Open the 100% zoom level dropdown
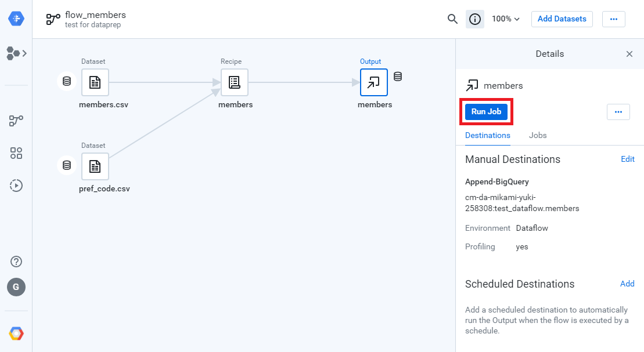Image resolution: width=644 pixels, height=352 pixels. pyautogui.click(x=505, y=19)
